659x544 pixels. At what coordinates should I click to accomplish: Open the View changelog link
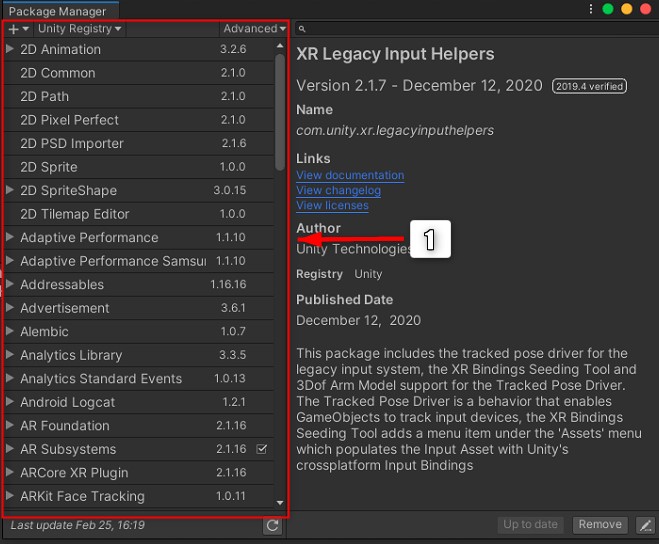(338, 190)
